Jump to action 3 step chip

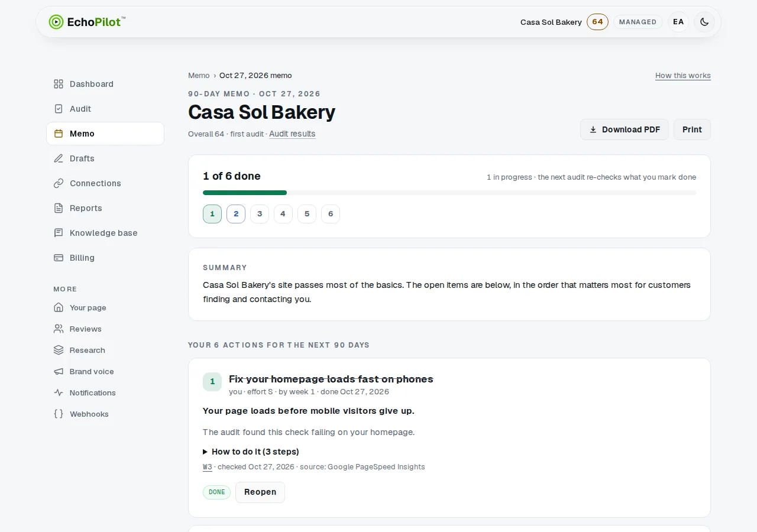[260, 214]
